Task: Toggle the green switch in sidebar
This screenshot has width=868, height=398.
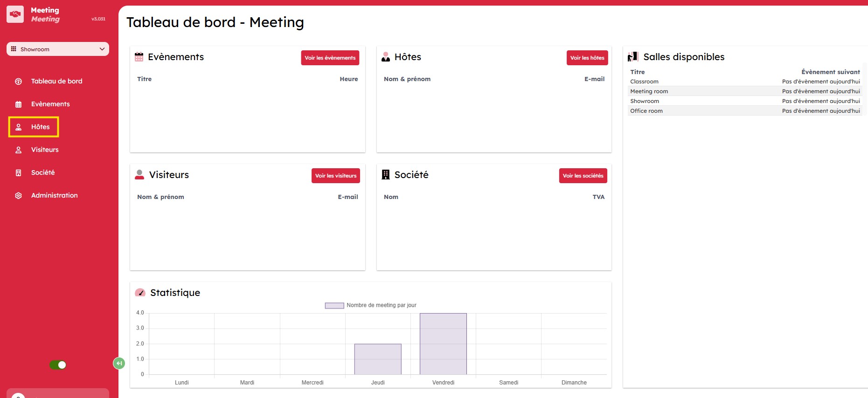Action: 58,365
